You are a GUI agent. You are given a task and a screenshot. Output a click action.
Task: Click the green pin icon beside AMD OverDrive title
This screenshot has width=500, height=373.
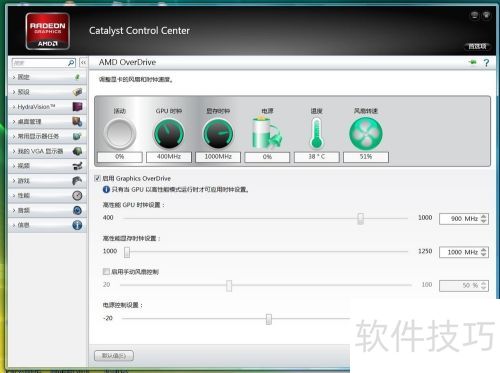pyautogui.click(x=473, y=62)
